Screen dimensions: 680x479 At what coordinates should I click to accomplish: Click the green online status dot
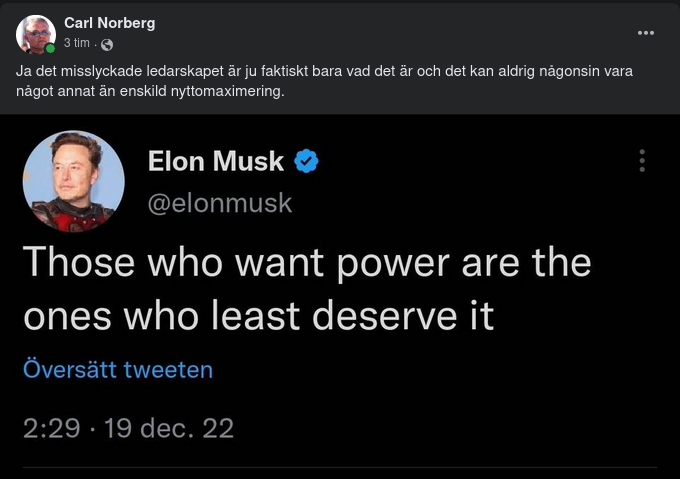(x=50, y=48)
